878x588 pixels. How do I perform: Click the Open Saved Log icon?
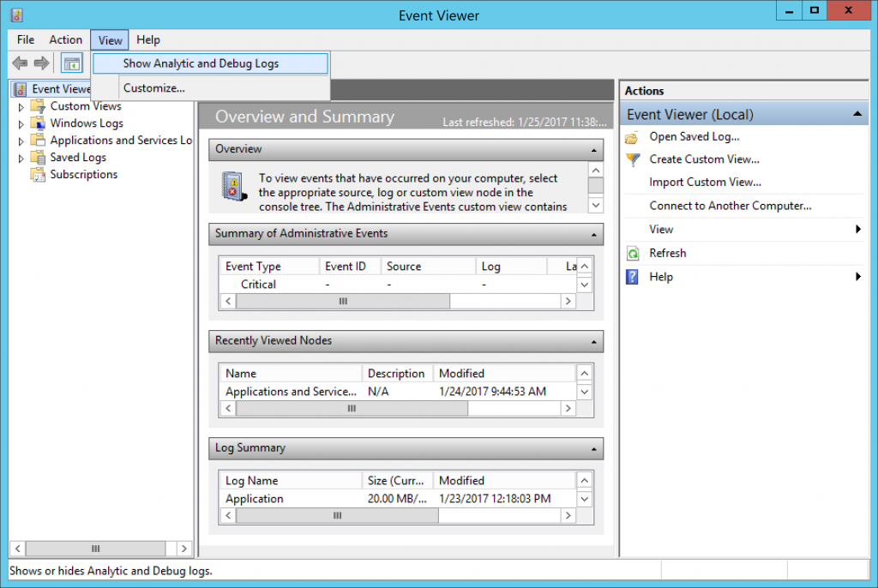[x=632, y=136]
